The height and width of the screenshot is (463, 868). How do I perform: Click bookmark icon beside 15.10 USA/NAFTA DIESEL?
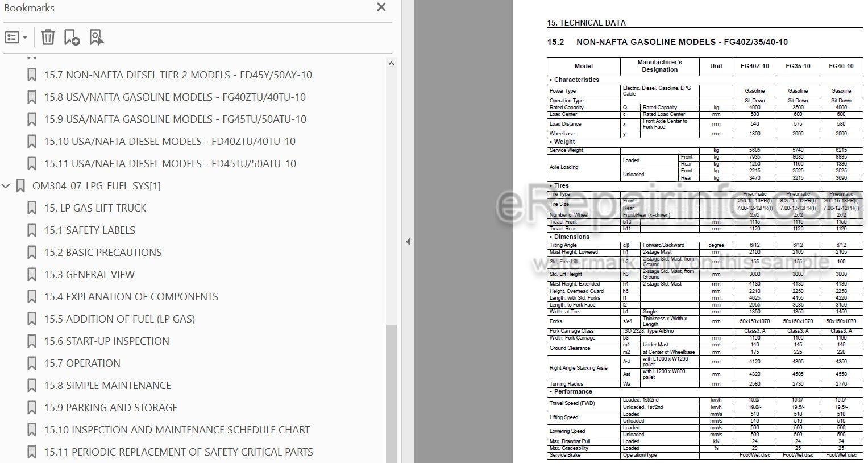32,142
